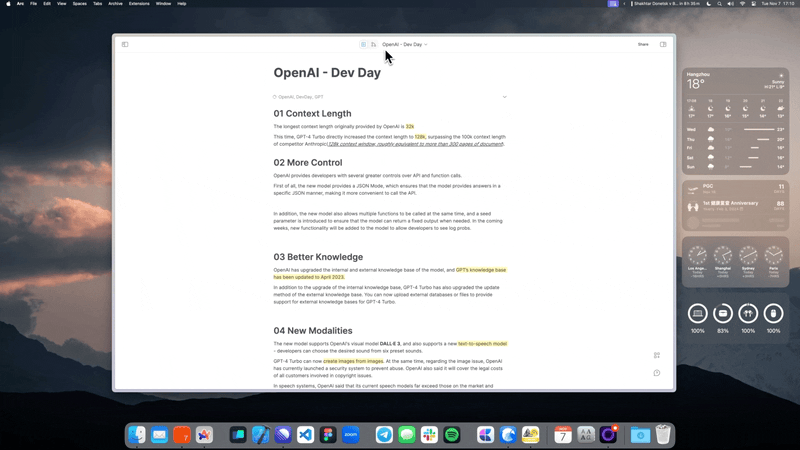Click the outline structure icon beside document title
The height and width of the screenshot is (450, 800).
click(x=373, y=44)
